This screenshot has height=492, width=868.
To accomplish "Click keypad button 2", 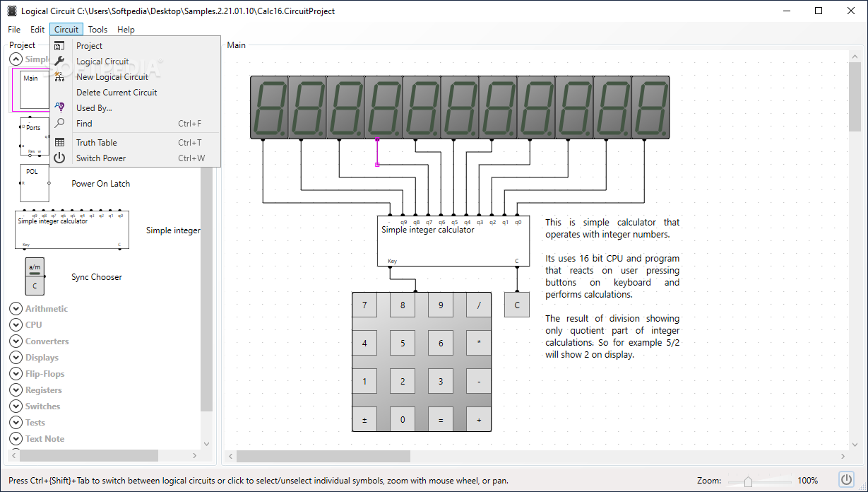I will 403,382.
